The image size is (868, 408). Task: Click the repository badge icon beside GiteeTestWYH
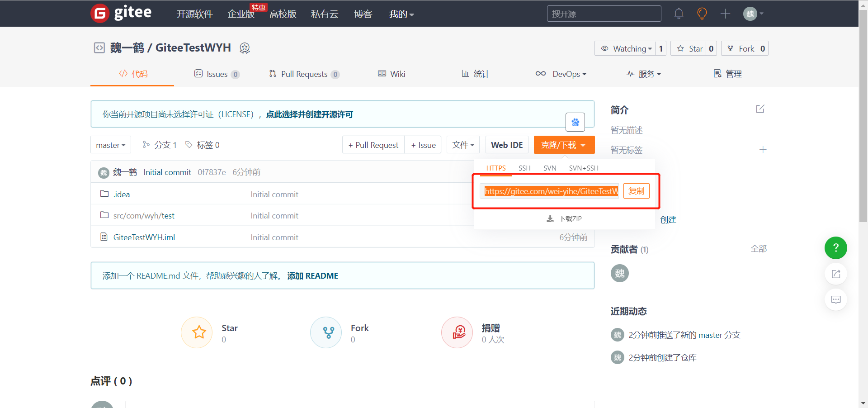[245, 48]
